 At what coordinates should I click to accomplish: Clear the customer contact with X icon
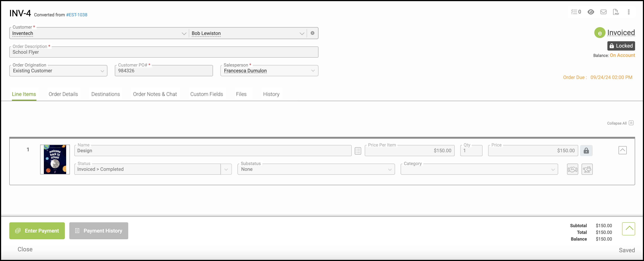click(312, 33)
